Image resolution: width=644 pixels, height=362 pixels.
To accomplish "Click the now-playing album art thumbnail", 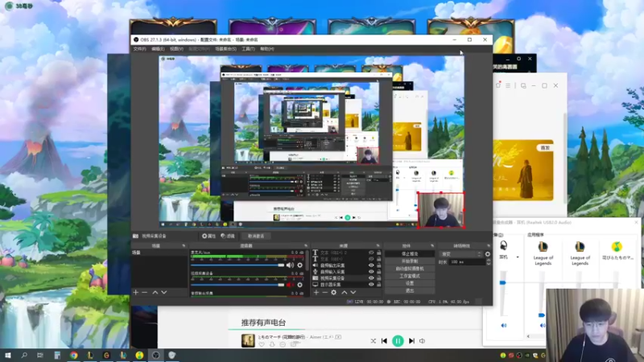I will 248,340.
